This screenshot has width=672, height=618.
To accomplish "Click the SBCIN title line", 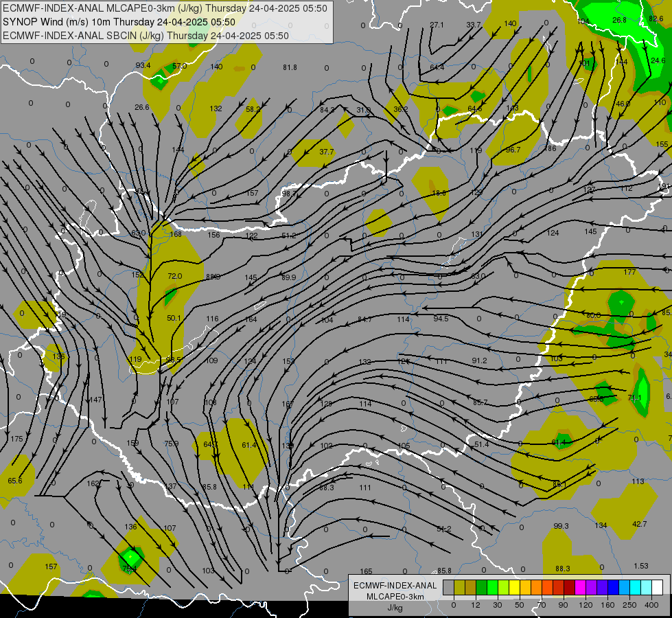I will [x=146, y=36].
